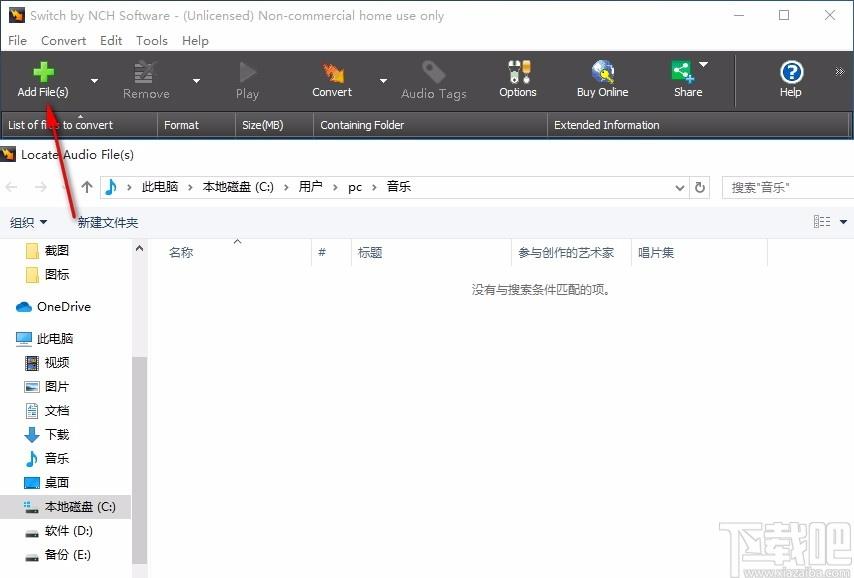Sort by the 唱片集 column header
854x578 pixels.
[699, 253]
